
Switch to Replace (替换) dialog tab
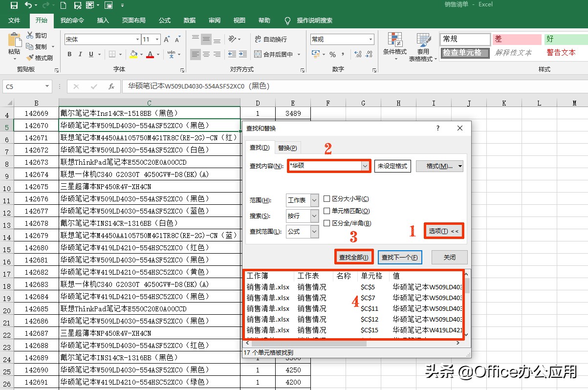click(288, 148)
